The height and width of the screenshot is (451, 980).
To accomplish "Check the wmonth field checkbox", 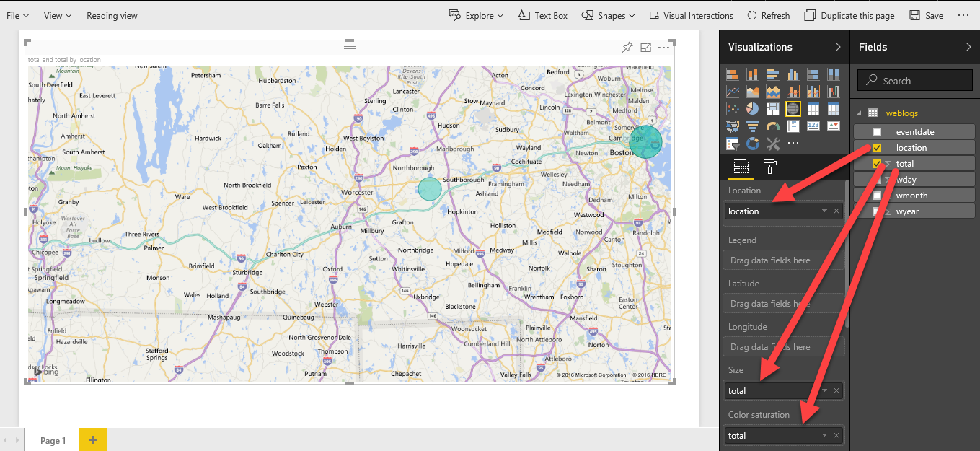I will 877,196.
